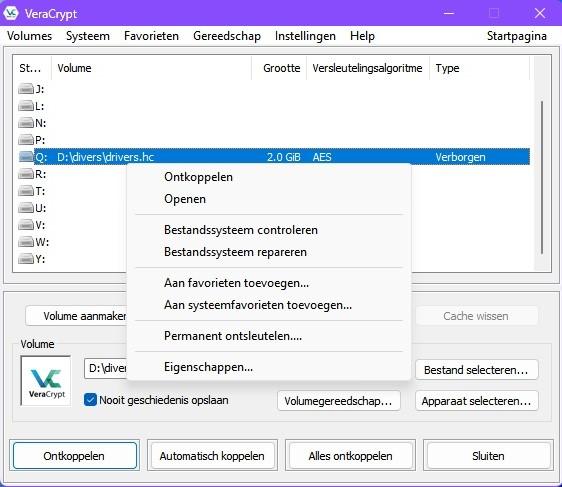Click the VeraCrypt title bar app icon
Screen dimensions: 562x487
coord(11,13)
